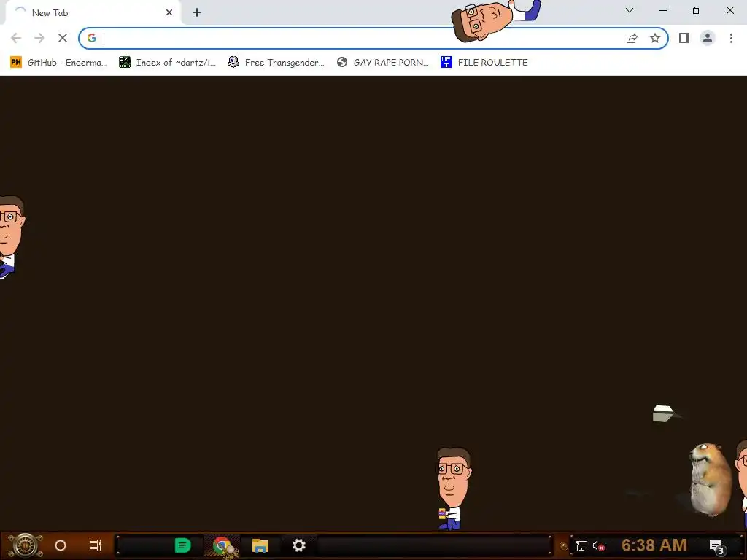Open the green chat app on taskbar
The image size is (747, 560).
tap(182, 545)
